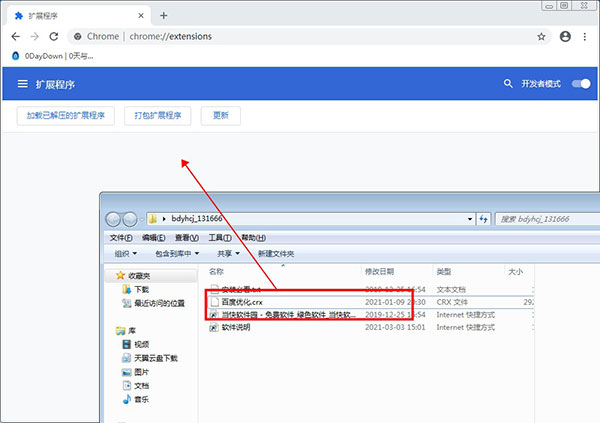Select the 软件说明 shortcut file
Screen dimensions: 600x423
236,328
